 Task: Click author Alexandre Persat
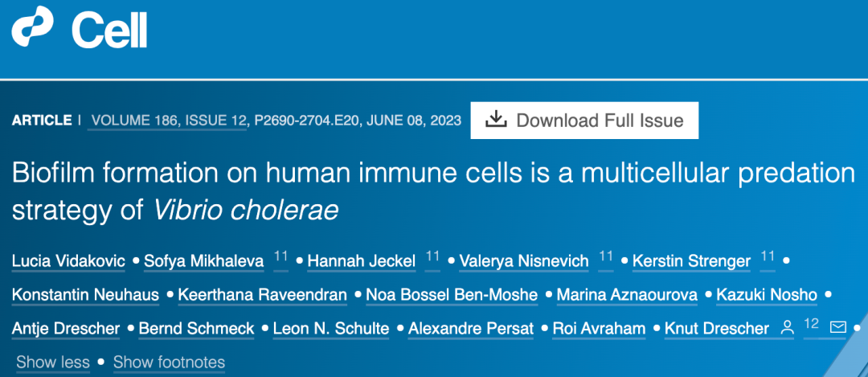[x=469, y=329]
